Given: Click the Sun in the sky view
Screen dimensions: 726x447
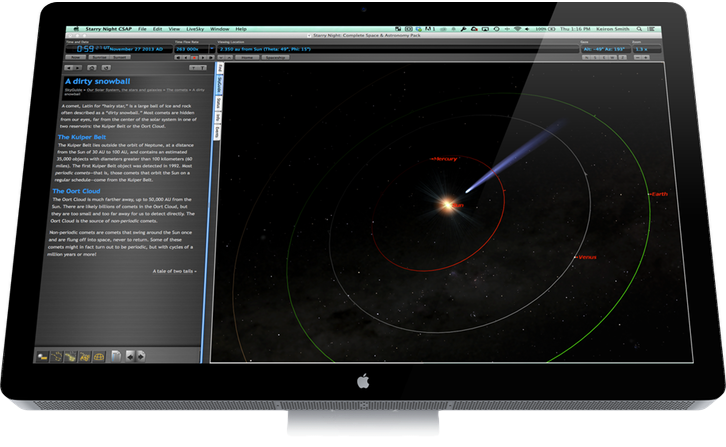Looking at the screenshot, I should pyautogui.click(x=448, y=204).
